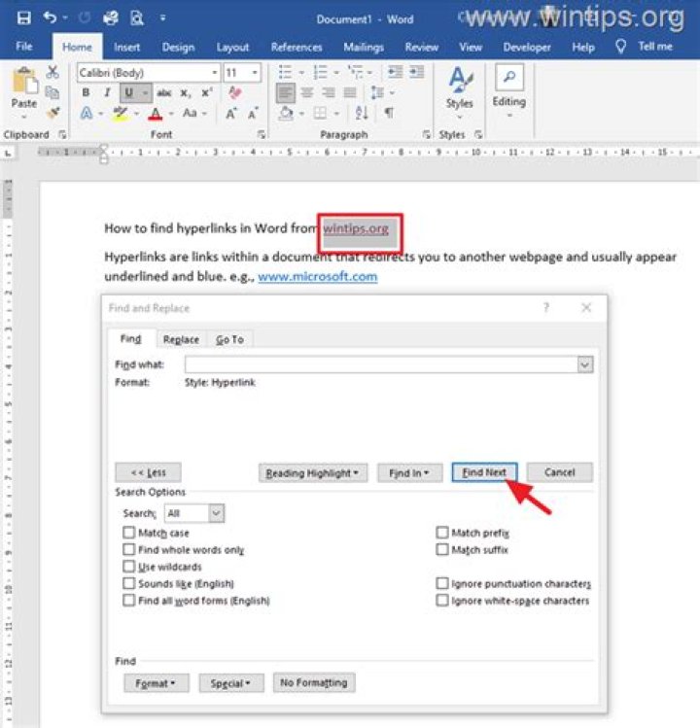Check the Use wildcards option
This screenshot has height=728, width=700.
point(129,567)
